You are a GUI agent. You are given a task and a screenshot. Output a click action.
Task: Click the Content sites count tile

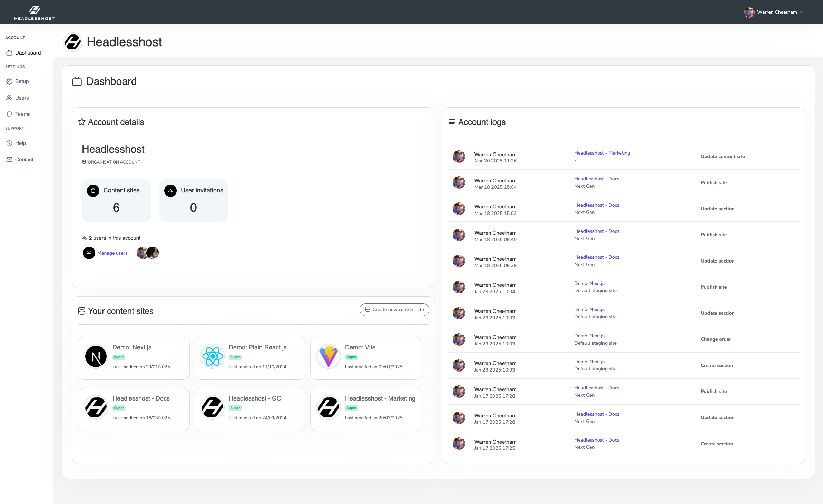[x=116, y=201]
